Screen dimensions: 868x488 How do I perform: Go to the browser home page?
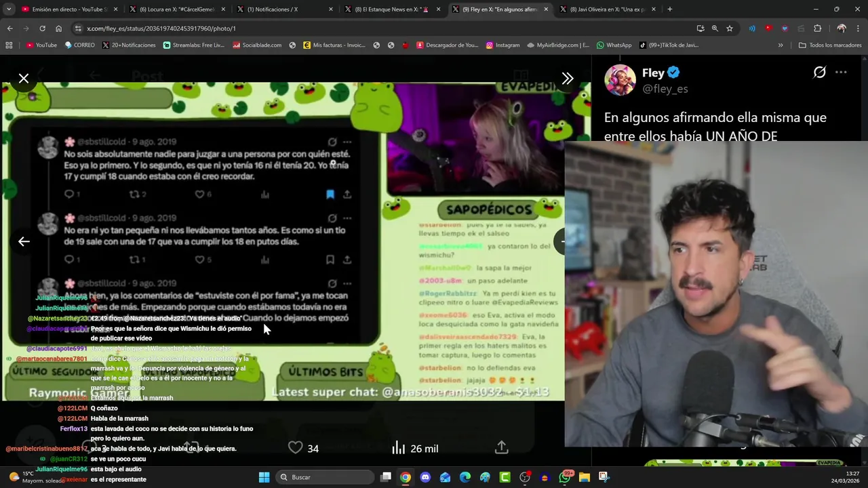tap(58, 28)
